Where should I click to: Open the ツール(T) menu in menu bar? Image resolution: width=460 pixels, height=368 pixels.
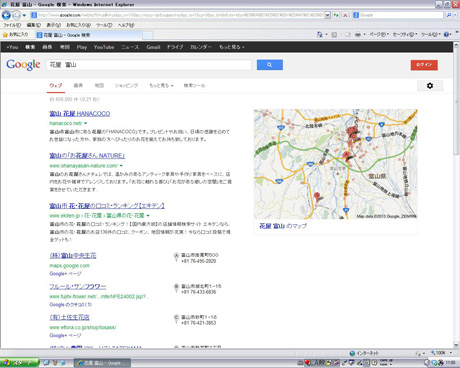point(104,25)
